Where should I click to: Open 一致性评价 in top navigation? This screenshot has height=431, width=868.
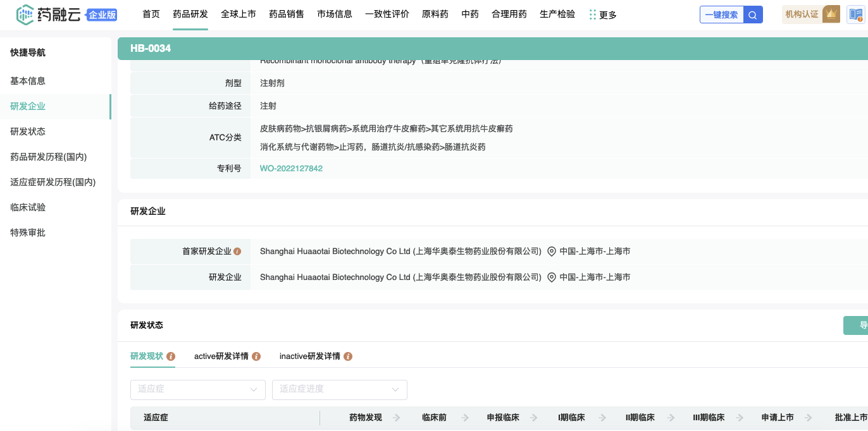point(387,14)
